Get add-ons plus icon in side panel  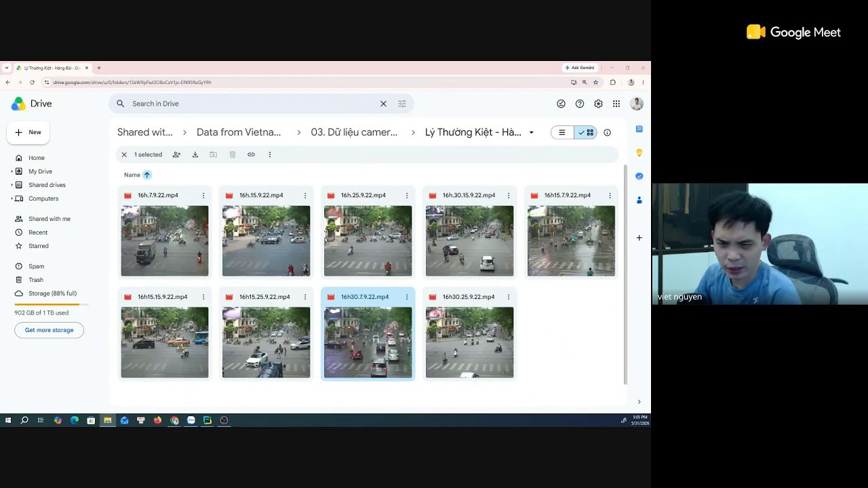(x=639, y=238)
